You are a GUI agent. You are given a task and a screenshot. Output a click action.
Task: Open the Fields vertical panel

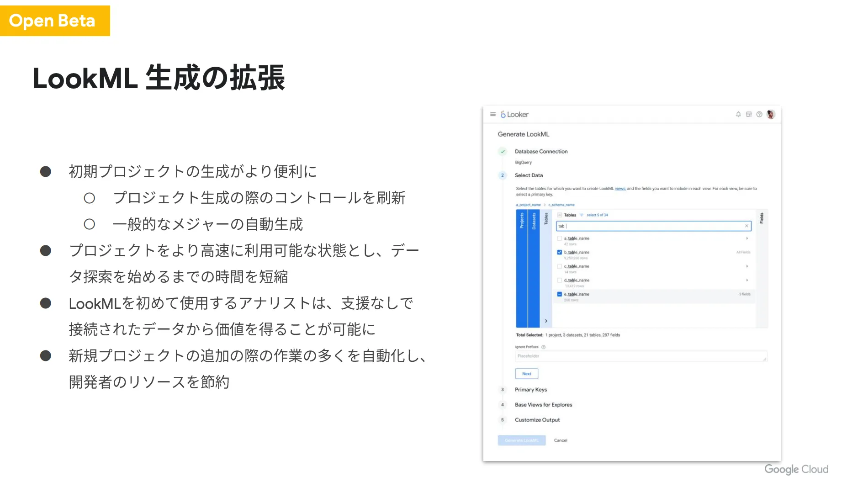(x=762, y=269)
